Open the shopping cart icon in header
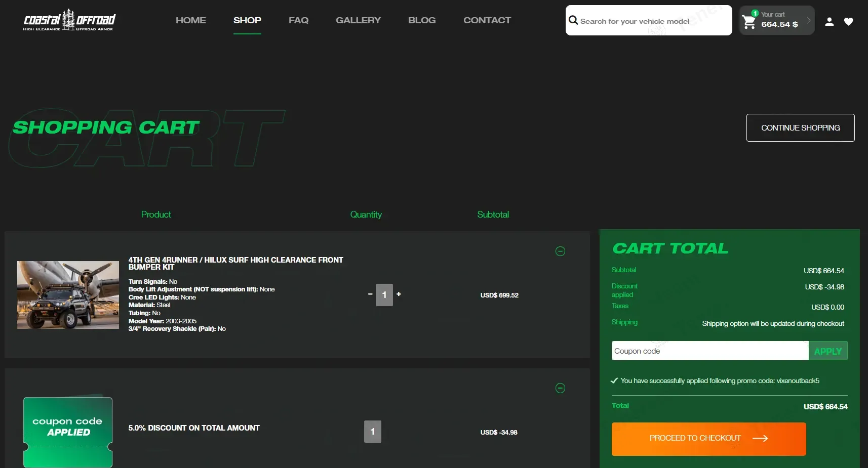 point(749,22)
